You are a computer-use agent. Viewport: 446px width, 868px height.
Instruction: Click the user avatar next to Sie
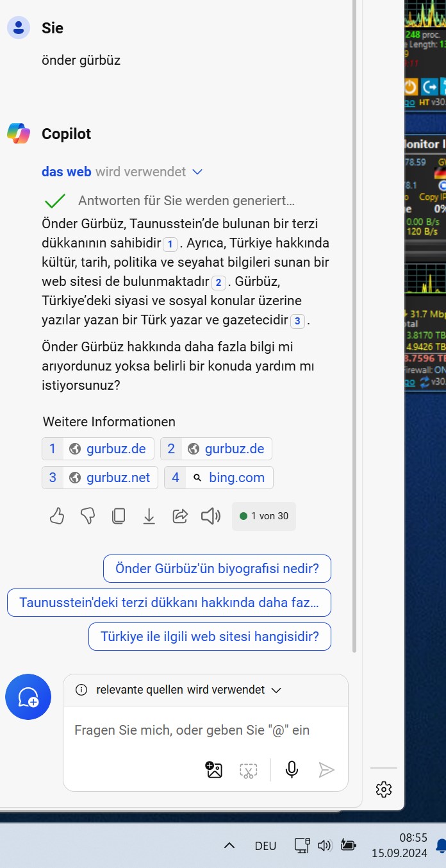(19, 28)
